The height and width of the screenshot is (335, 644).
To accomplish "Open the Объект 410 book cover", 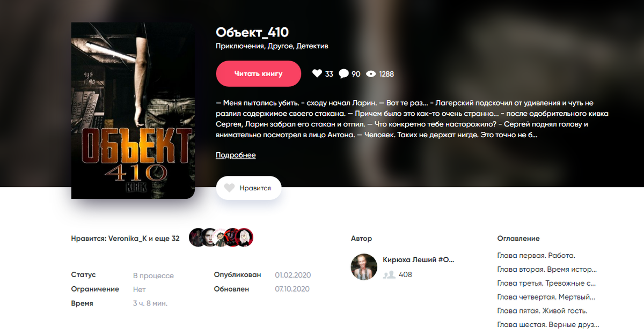I will click(x=133, y=110).
